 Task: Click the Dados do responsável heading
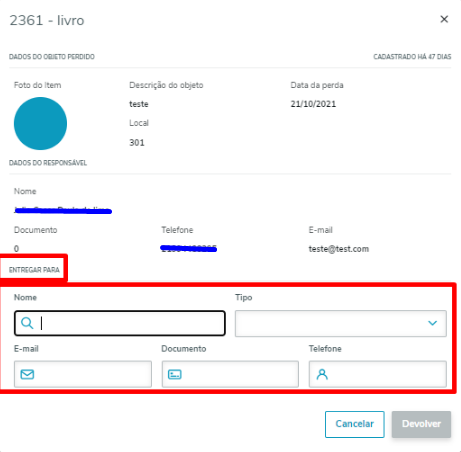[48, 163]
